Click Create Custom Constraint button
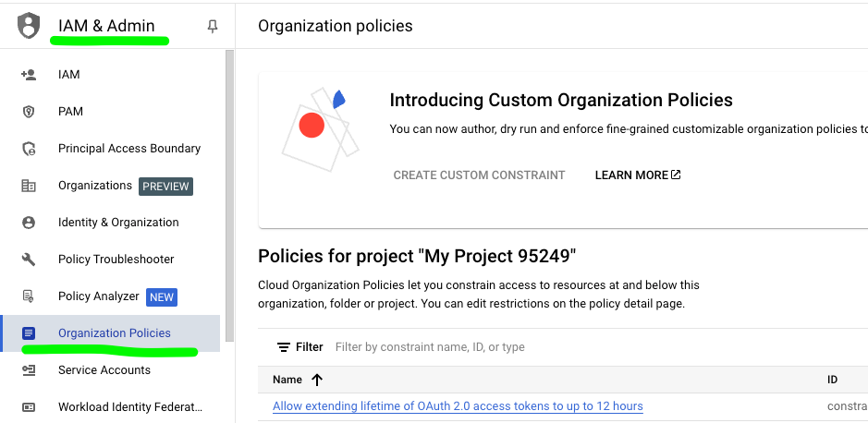This screenshot has width=868, height=423. pyautogui.click(x=479, y=175)
